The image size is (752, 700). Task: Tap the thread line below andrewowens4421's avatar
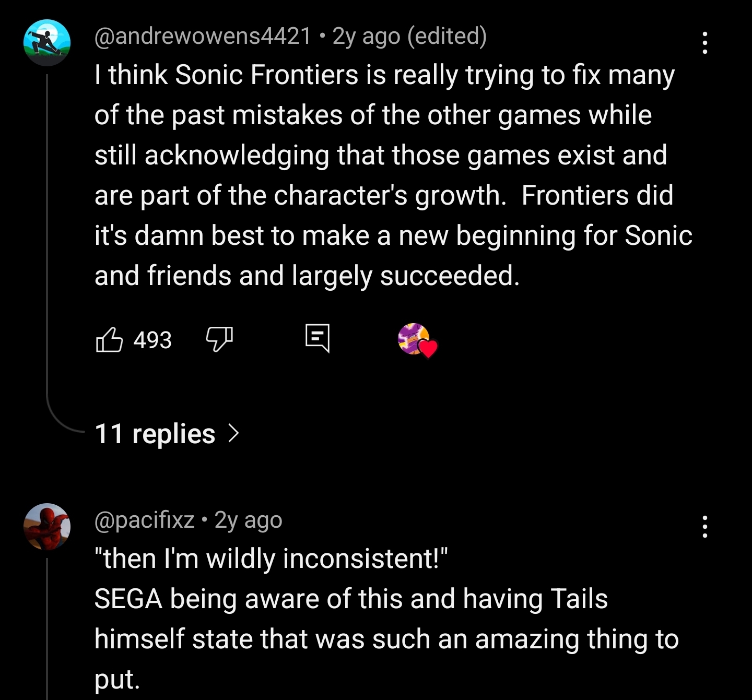coord(47,235)
